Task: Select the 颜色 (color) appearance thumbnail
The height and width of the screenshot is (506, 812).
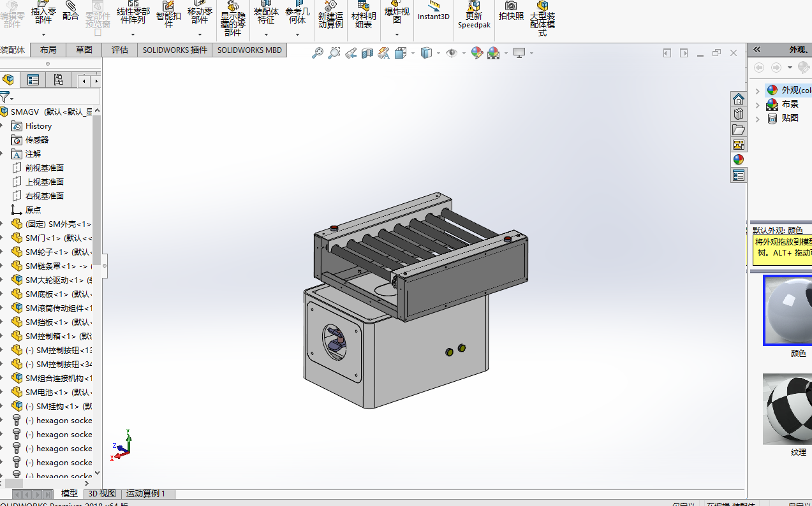Action: (x=788, y=310)
